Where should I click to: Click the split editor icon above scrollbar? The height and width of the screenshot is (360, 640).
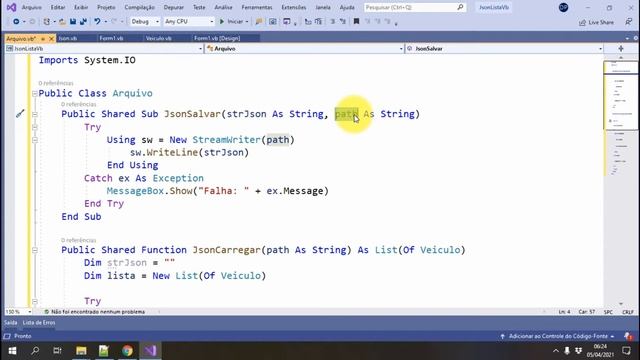(621, 49)
